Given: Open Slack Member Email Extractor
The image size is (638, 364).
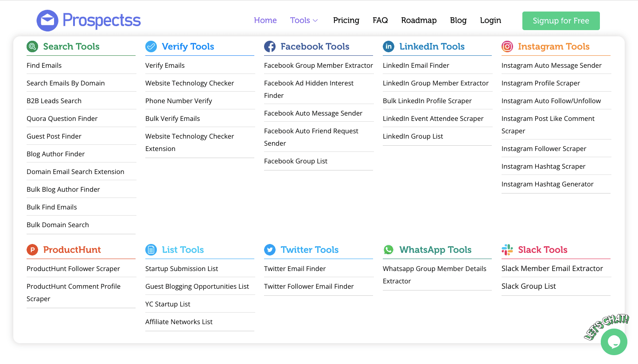Looking at the screenshot, I should (x=552, y=269).
